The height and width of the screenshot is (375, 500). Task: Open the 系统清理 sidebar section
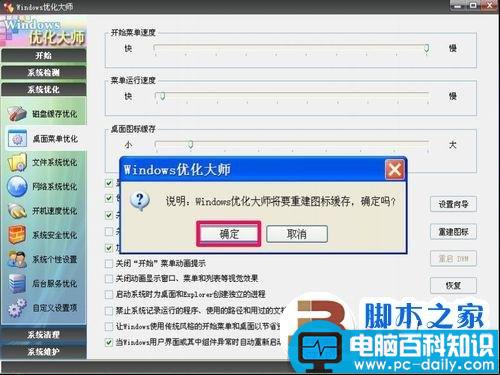[x=44, y=334]
